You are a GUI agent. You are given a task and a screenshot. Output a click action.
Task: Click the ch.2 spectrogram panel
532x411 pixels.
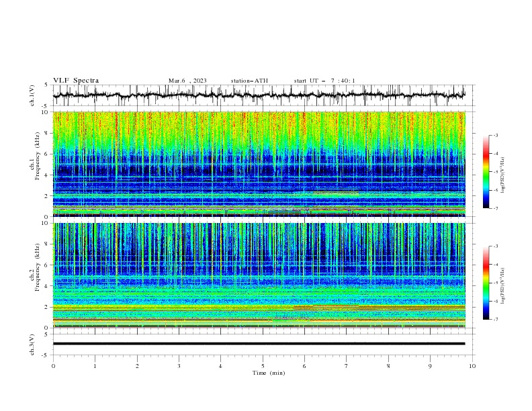click(x=259, y=275)
